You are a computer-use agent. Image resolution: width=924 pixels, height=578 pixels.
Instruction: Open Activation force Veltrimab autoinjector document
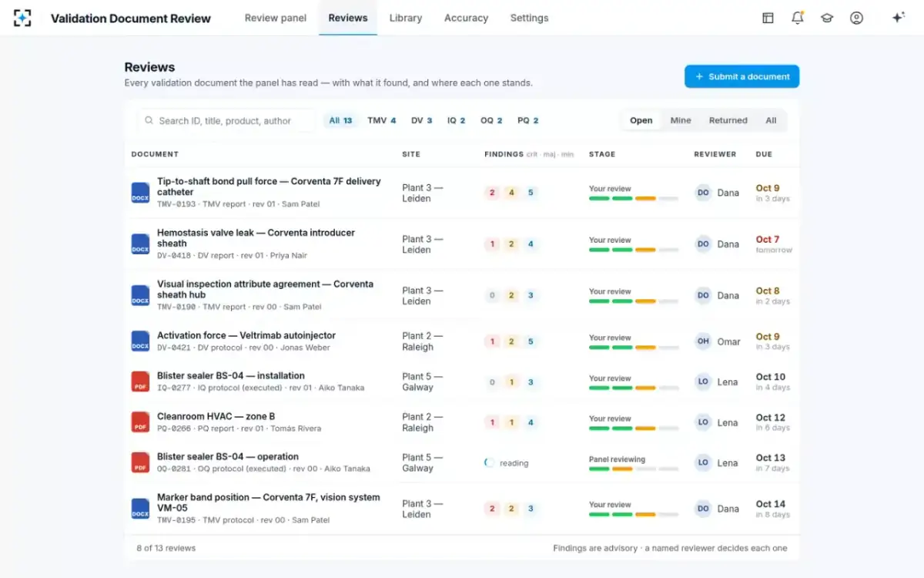(x=246, y=335)
